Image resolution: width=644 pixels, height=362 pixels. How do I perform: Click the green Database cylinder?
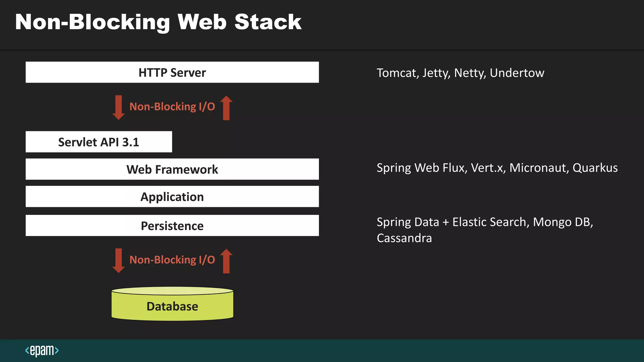coord(172,304)
